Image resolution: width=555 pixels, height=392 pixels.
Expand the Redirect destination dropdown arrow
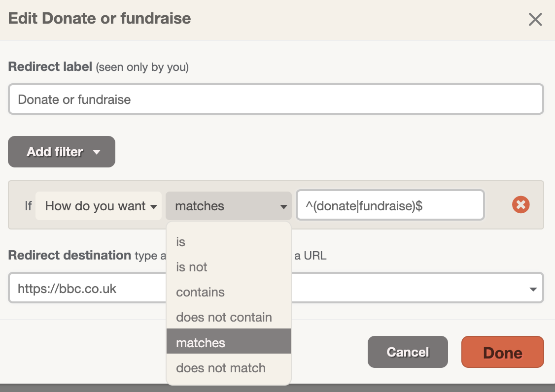[533, 289]
